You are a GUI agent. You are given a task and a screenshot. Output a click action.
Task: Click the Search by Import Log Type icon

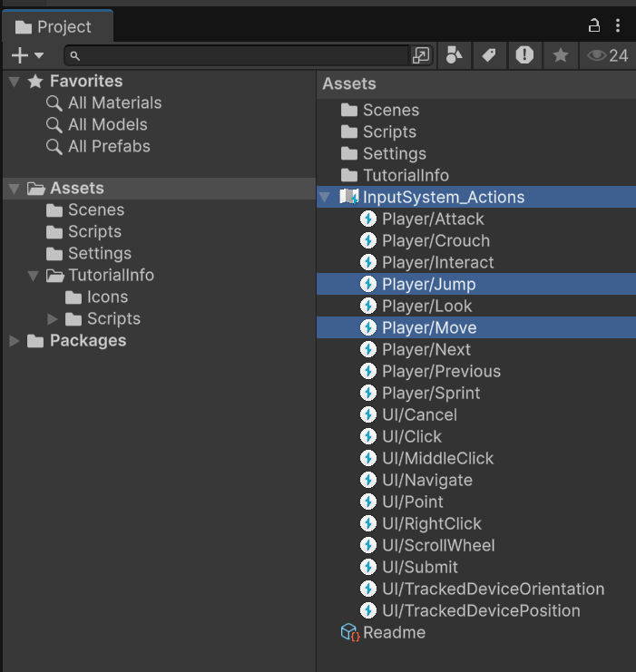(x=524, y=55)
